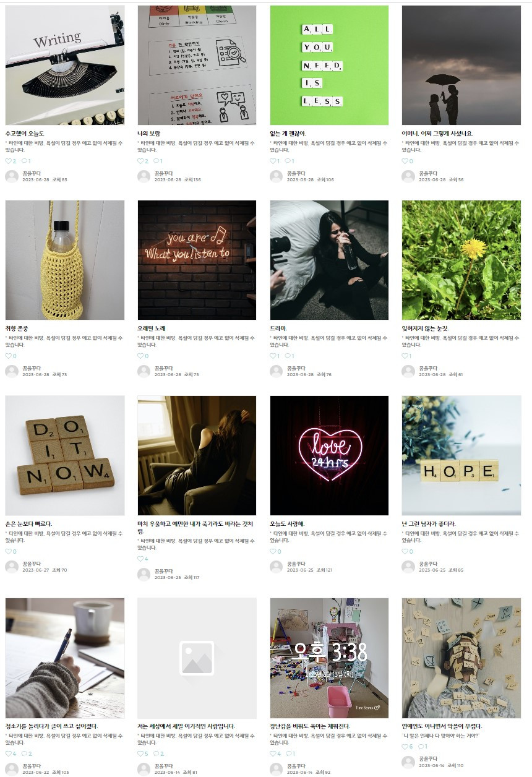Like the '손은 눈보다 빠르다.' post heart
The width and height of the screenshot is (532, 777).
point(8,551)
